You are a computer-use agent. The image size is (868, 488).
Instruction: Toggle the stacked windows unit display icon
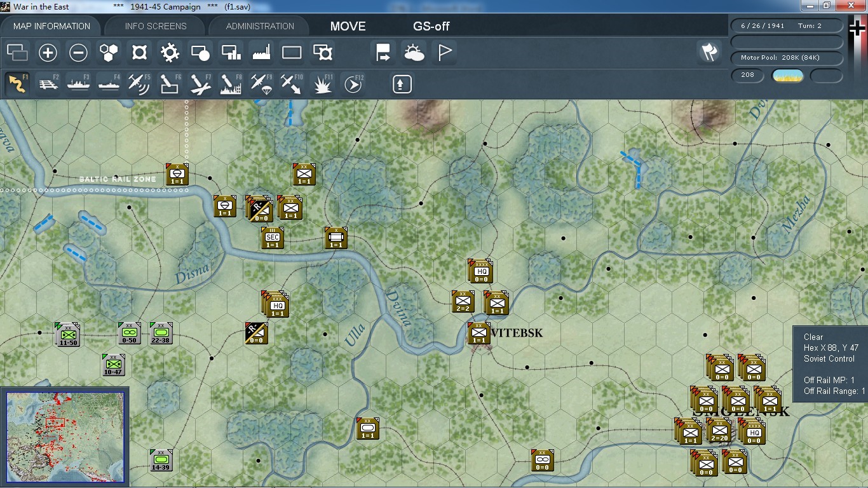pyautogui.click(x=17, y=53)
